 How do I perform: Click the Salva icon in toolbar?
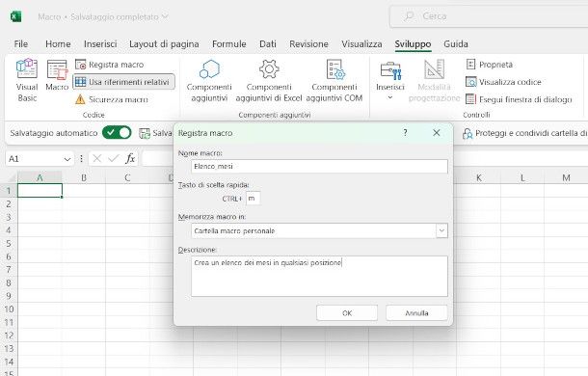[x=145, y=133]
